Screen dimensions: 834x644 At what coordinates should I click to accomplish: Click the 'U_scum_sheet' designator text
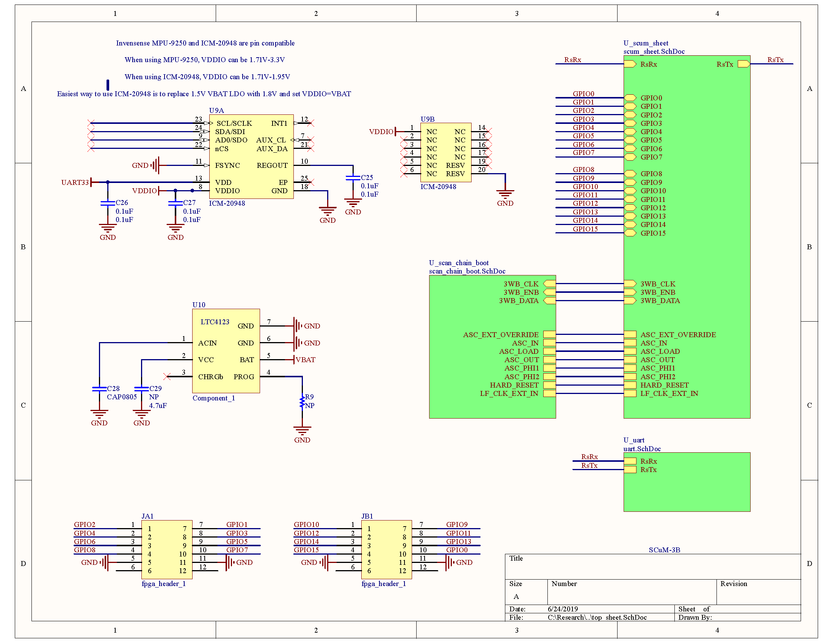point(646,43)
